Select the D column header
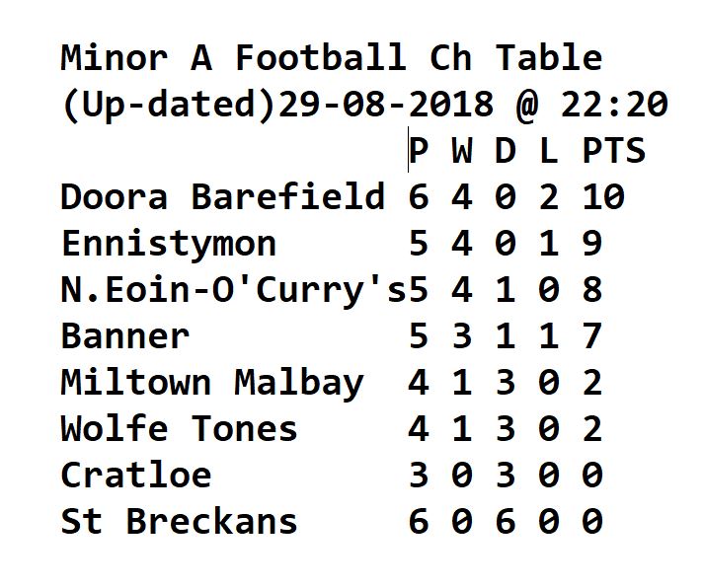This screenshot has width=703, height=588. 506,150
